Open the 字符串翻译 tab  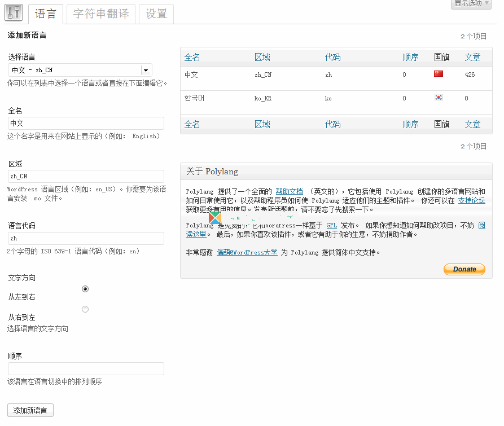[x=101, y=14]
